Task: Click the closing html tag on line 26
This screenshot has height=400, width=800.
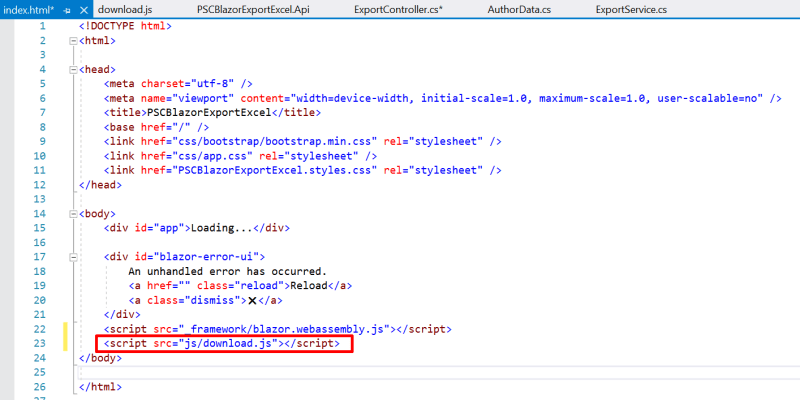Action: point(101,387)
